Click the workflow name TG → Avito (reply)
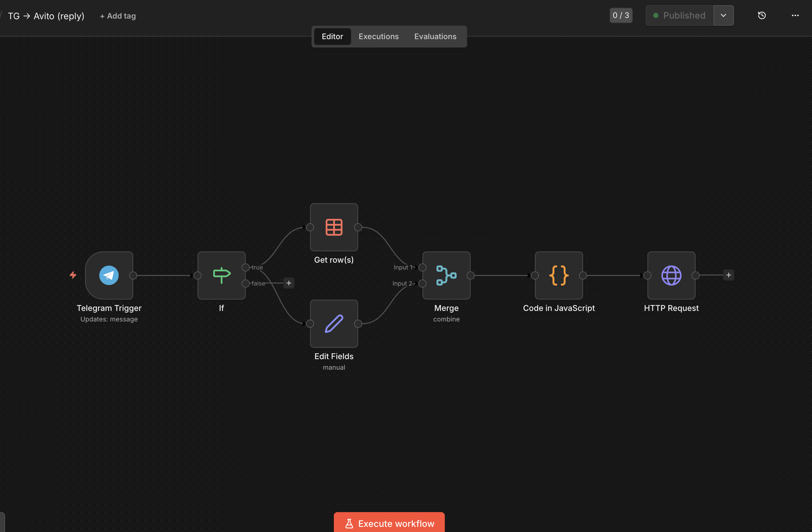This screenshot has height=532, width=812. (x=46, y=16)
